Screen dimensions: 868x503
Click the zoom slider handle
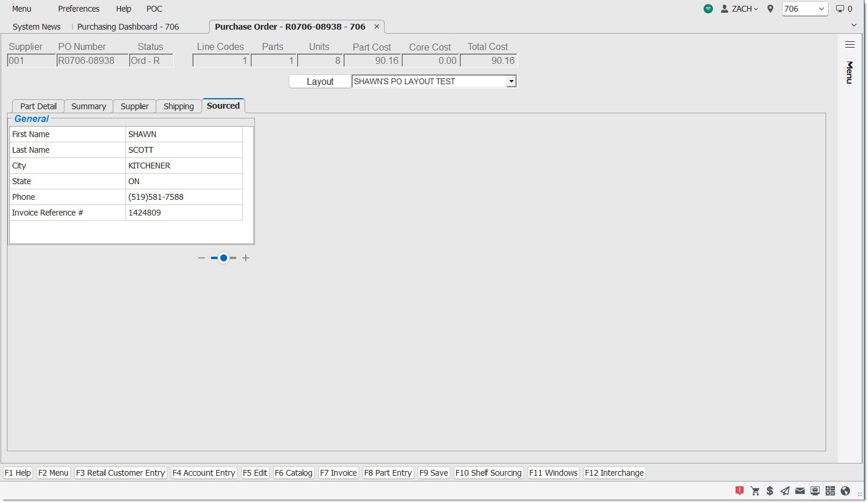pos(224,258)
